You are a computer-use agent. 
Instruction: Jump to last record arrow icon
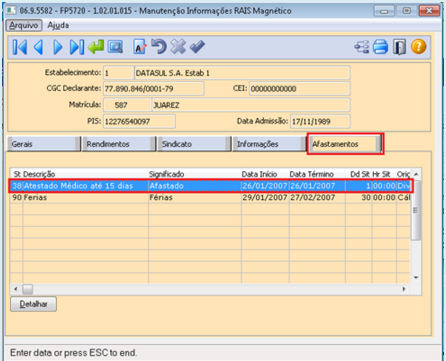[x=77, y=47]
